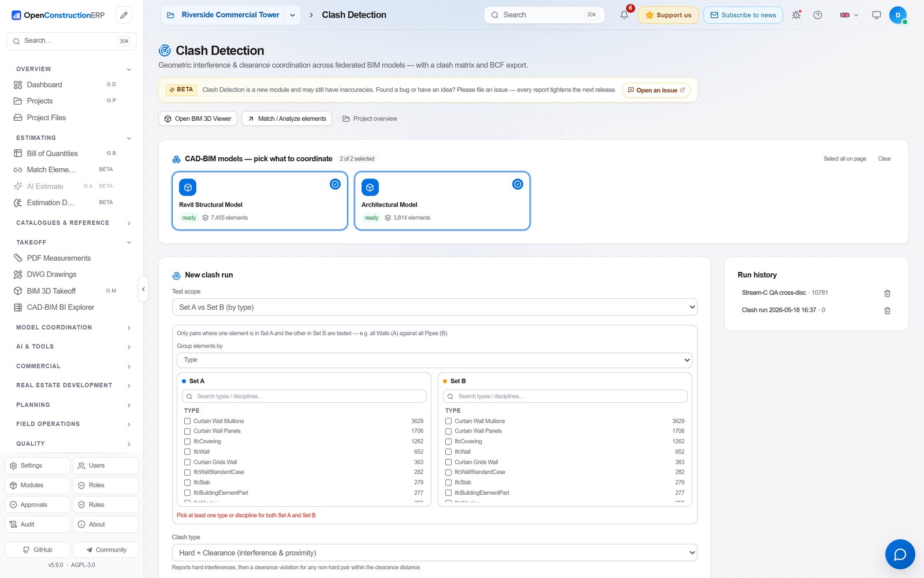The height and width of the screenshot is (578, 924).
Task: Click Open an issue button
Action: pos(656,90)
